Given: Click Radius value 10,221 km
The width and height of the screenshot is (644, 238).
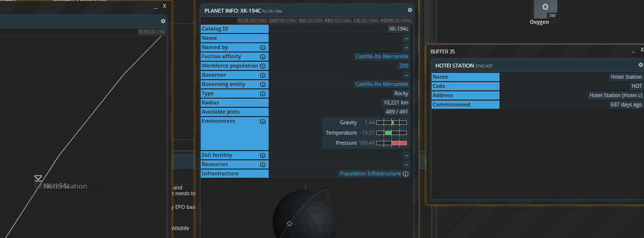Looking at the screenshot, I should [396, 103].
